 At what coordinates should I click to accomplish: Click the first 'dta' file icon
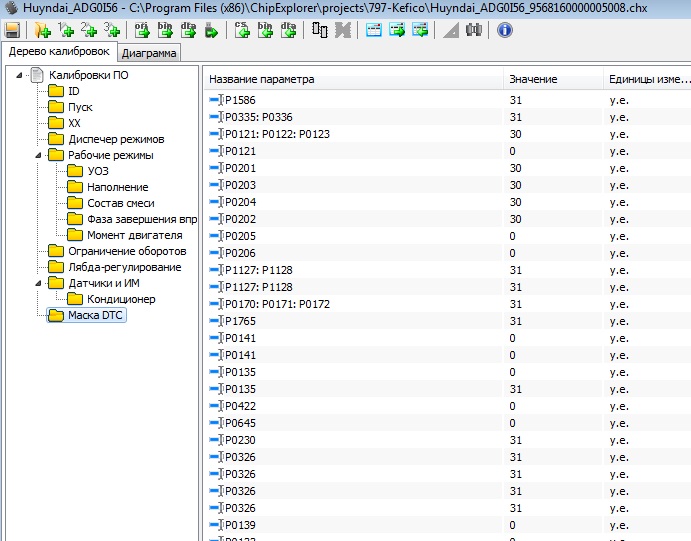pyautogui.click(x=188, y=31)
